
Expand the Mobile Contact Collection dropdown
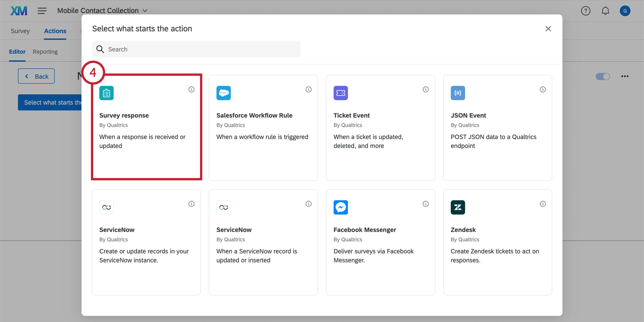point(102,11)
